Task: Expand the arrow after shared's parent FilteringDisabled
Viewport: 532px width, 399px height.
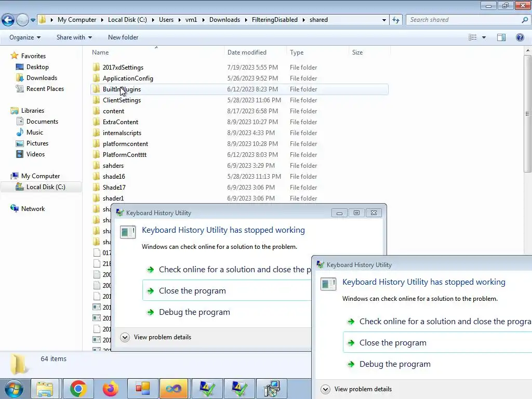Action: [303, 20]
